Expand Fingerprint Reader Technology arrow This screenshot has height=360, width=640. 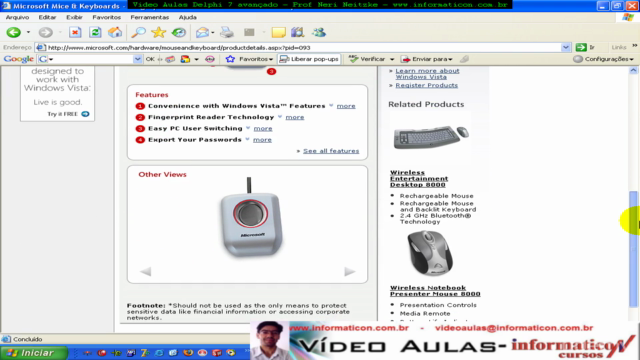click(x=280, y=117)
